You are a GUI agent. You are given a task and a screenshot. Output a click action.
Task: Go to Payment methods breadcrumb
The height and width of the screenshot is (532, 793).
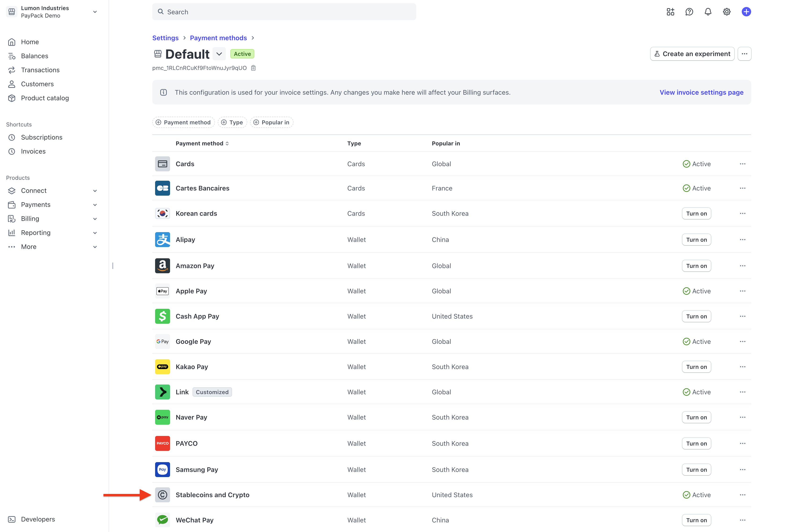tap(218, 38)
